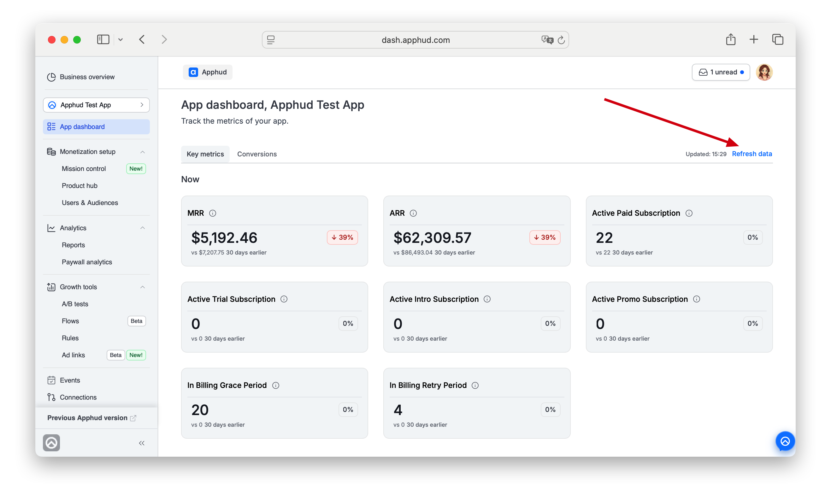Click the Apphud organization button in header
831x504 pixels.
[207, 72]
